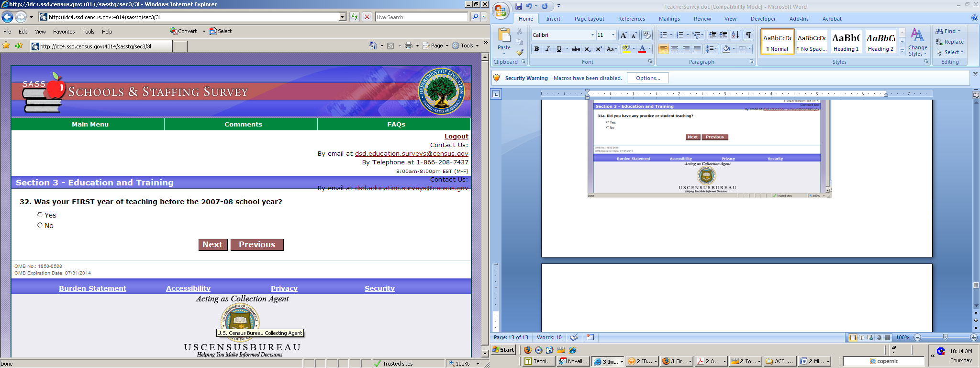Click the Home icon in Internet Explorer's command bar
The width and height of the screenshot is (980, 368).
[373, 46]
